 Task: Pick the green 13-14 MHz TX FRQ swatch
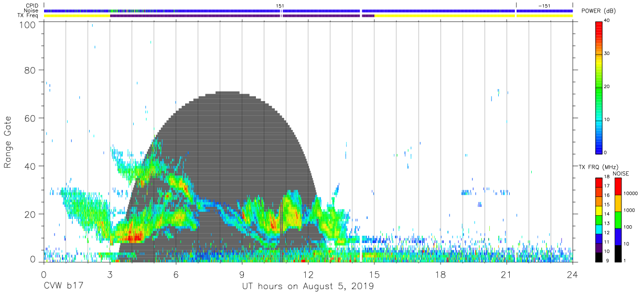tap(598, 219)
